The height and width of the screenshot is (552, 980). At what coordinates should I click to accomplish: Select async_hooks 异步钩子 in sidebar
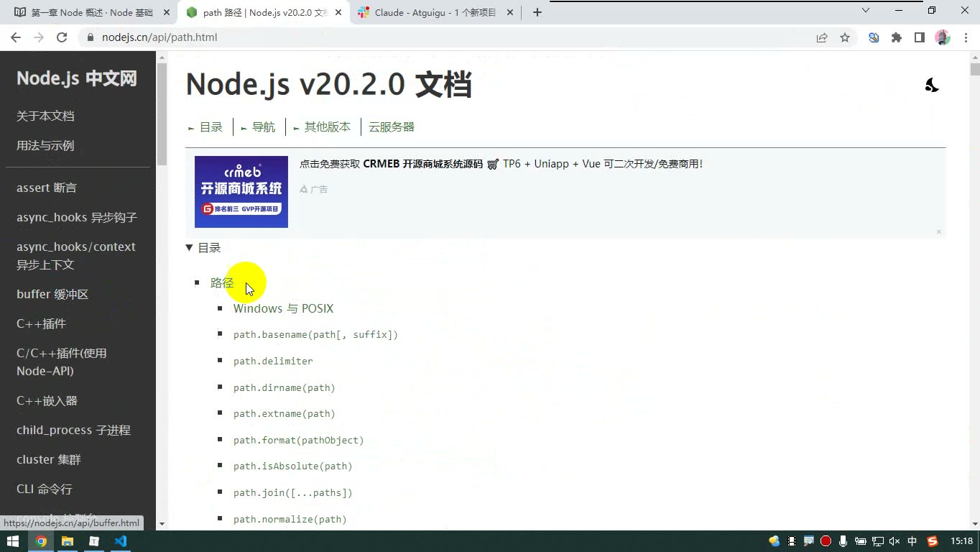[77, 218]
